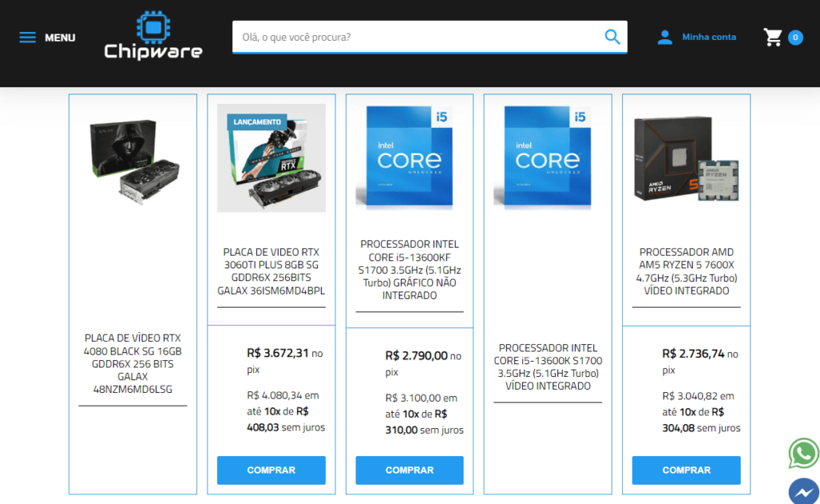Image resolution: width=820 pixels, height=504 pixels.
Task: Click the blue search magnifier icon
Action: click(x=612, y=37)
